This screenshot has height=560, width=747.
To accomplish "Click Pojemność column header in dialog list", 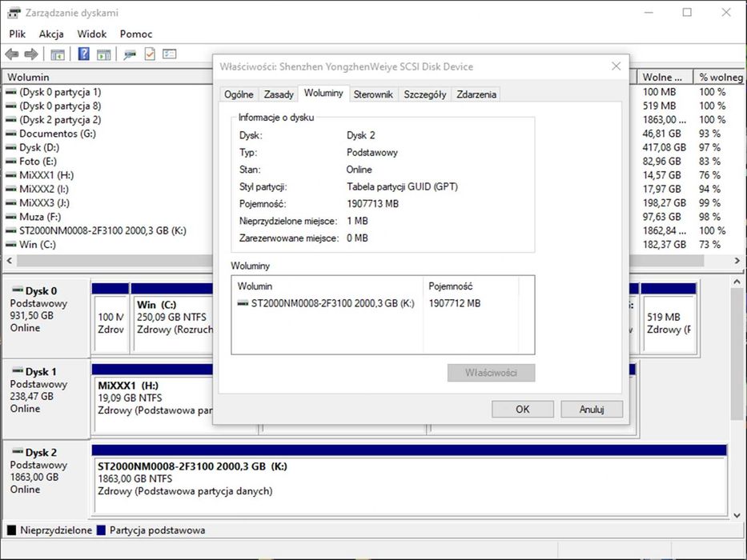I will click(470, 286).
